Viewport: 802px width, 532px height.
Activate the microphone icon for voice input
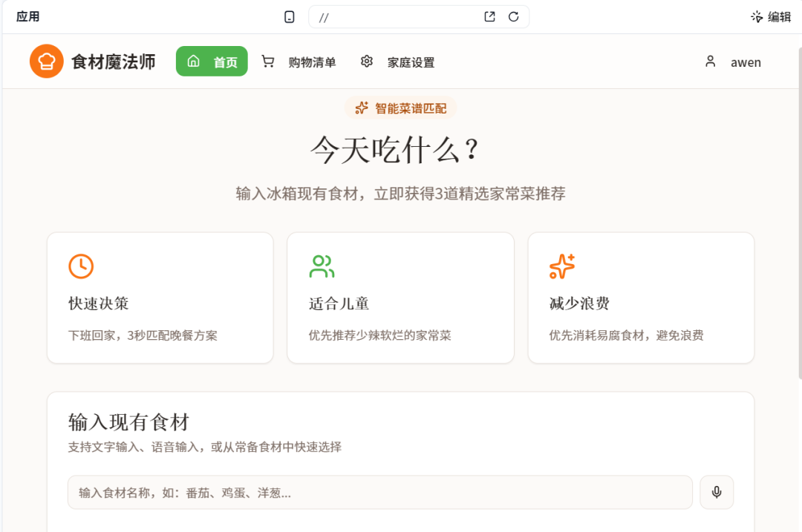coord(716,492)
